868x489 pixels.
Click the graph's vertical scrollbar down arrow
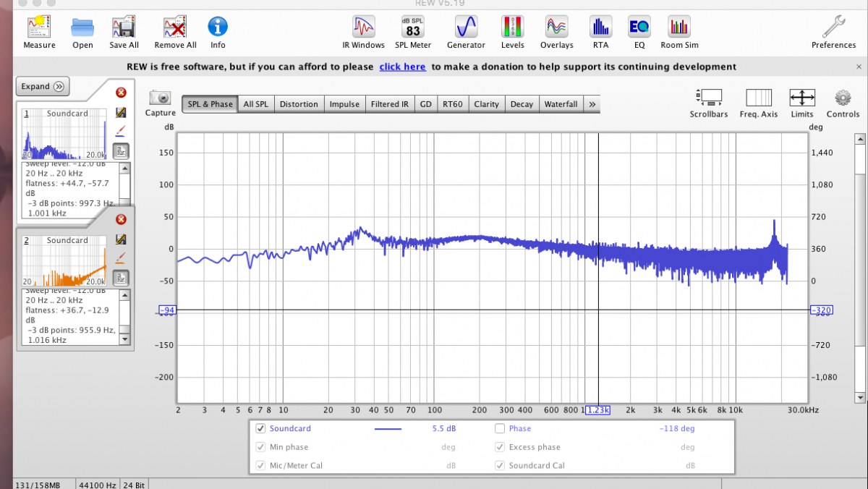859,398
